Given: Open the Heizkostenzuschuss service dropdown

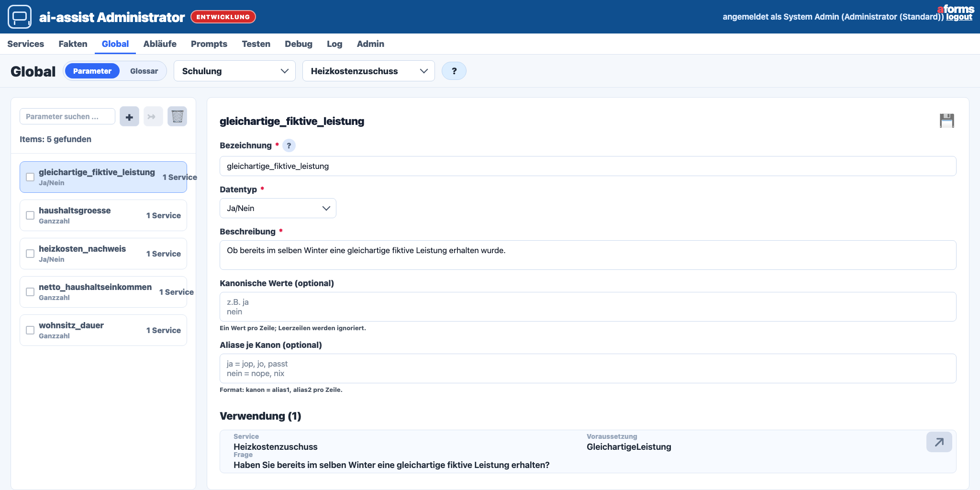Looking at the screenshot, I should (368, 71).
